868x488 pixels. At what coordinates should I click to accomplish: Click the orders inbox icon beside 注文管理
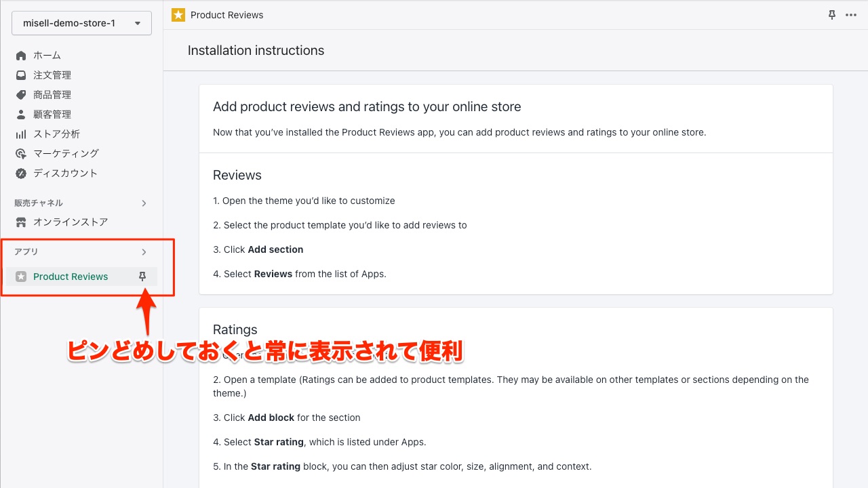pos(21,75)
